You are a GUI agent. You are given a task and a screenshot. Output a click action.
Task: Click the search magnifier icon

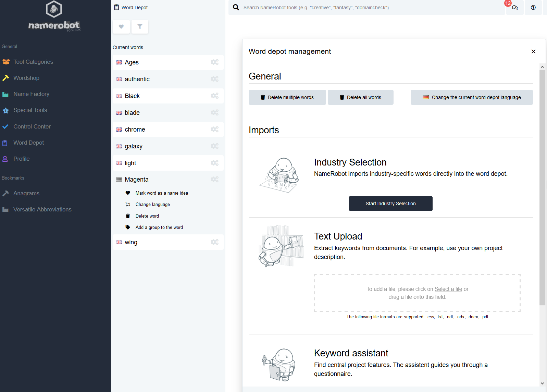[236, 7]
